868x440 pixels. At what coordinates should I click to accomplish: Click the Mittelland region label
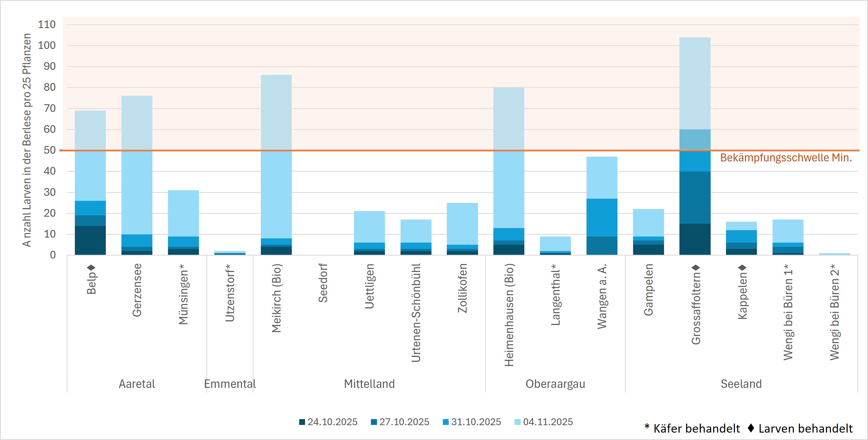(x=369, y=384)
